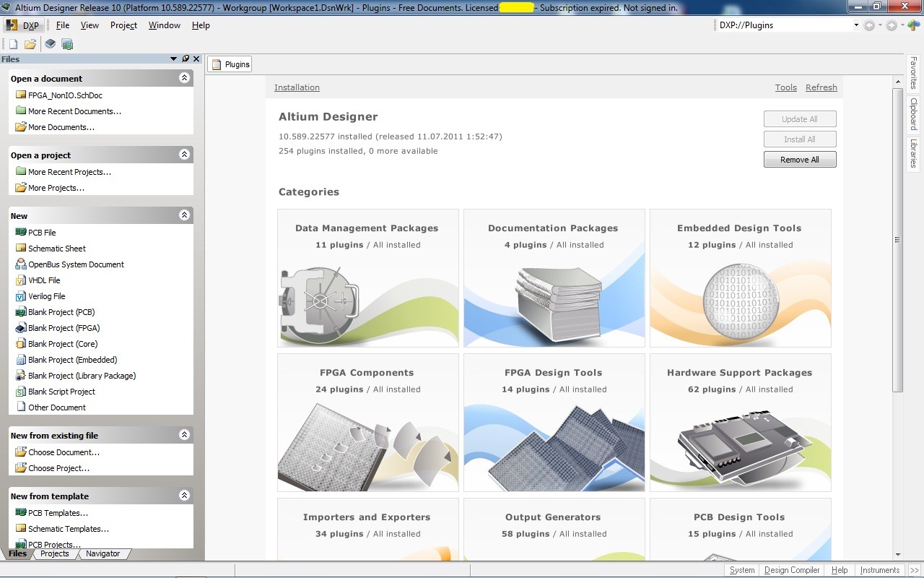Image resolution: width=924 pixels, height=578 pixels.
Task: Open the DXP menu
Action: (x=23, y=25)
